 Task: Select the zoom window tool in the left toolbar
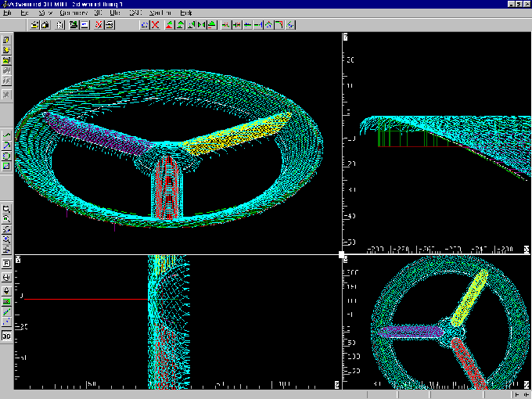(6, 208)
